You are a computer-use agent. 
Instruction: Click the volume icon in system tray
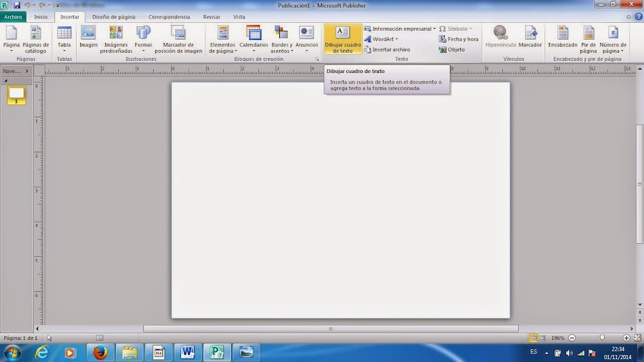[x=570, y=353]
